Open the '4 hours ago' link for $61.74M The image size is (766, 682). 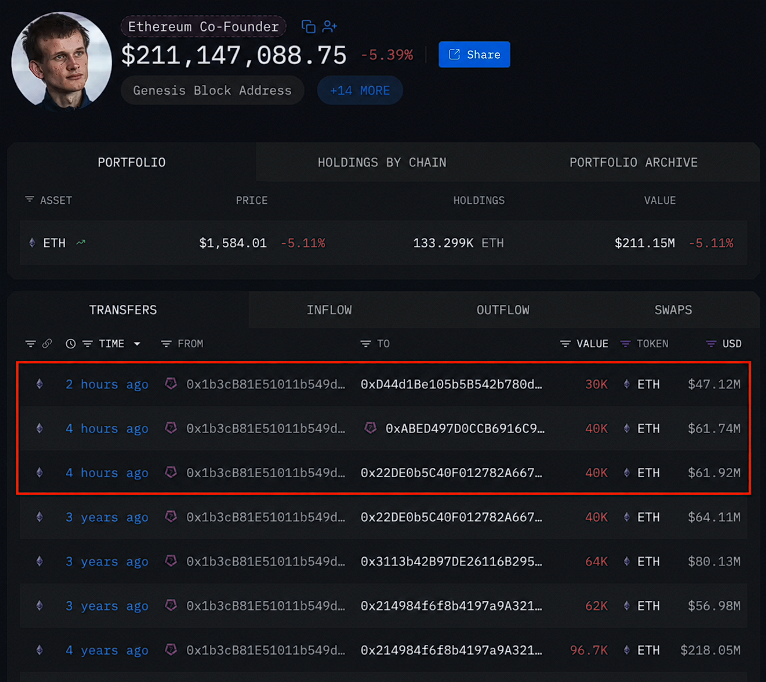[107, 428]
